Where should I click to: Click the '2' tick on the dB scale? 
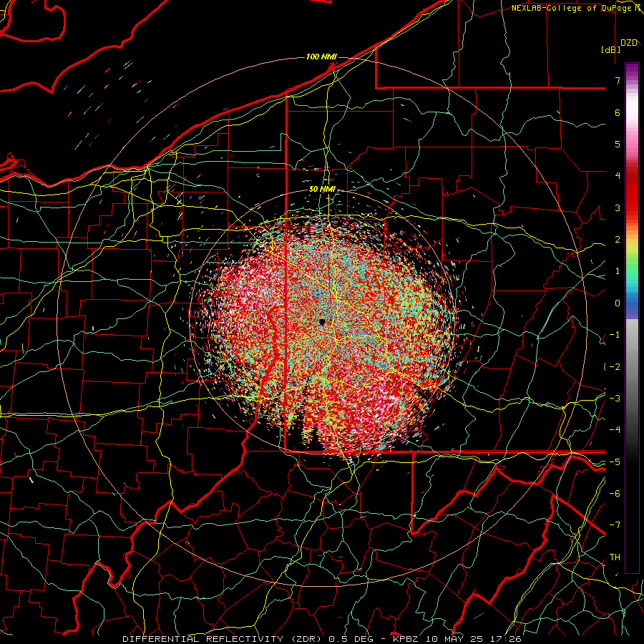click(x=618, y=240)
